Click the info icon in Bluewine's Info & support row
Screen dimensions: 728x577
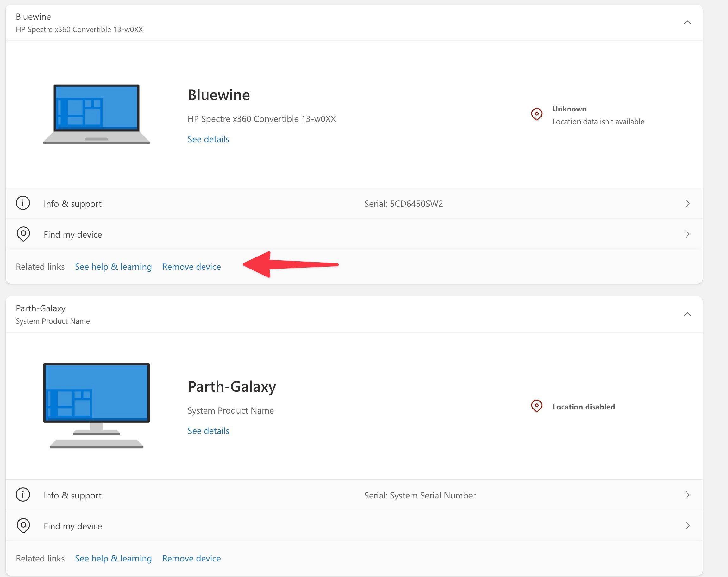click(23, 203)
